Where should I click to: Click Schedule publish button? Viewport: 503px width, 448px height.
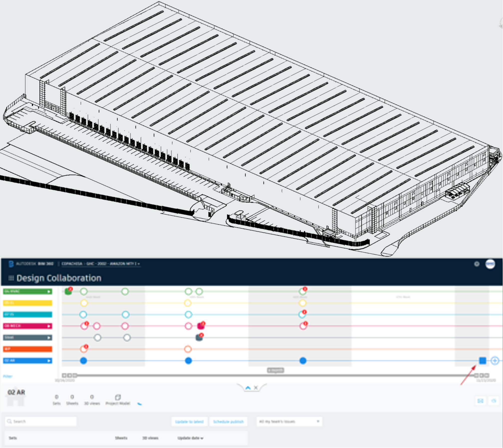(228, 422)
